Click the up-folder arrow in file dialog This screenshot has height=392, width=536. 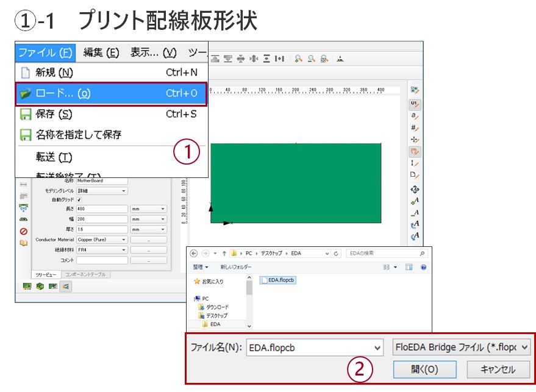tap(224, 253)
